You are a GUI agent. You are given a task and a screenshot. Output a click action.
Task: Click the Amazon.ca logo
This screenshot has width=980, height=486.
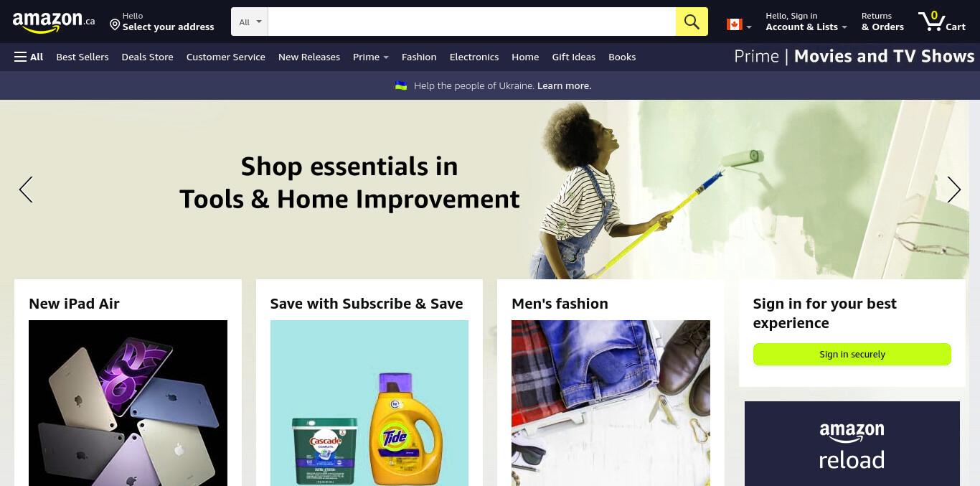pyautogui.click(x=53, y=22)
